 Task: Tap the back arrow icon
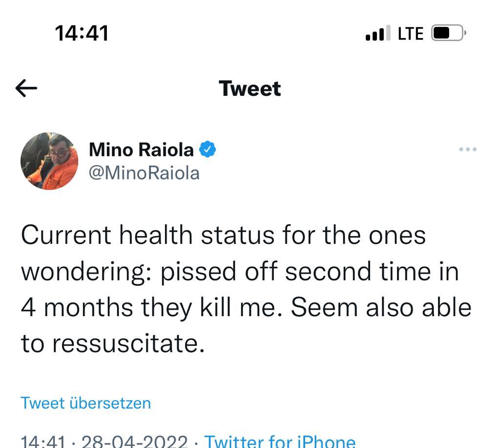(26, 88)
